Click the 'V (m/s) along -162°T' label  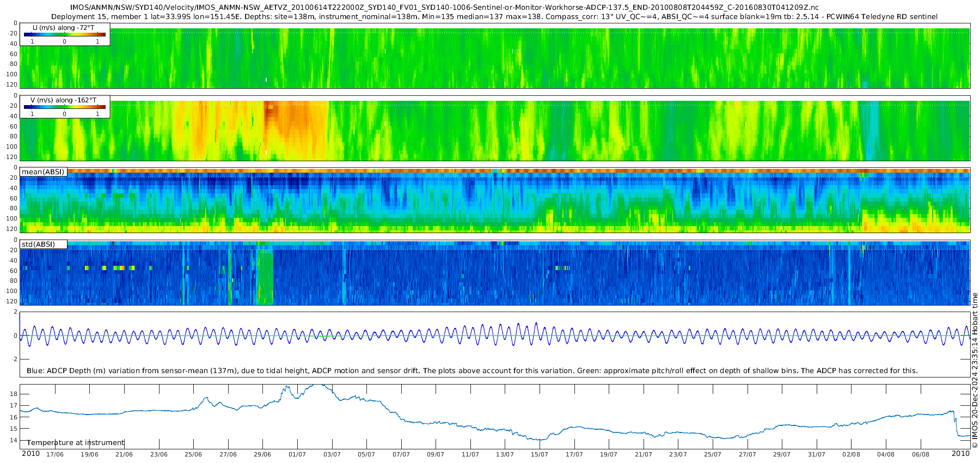pos(64,100)
